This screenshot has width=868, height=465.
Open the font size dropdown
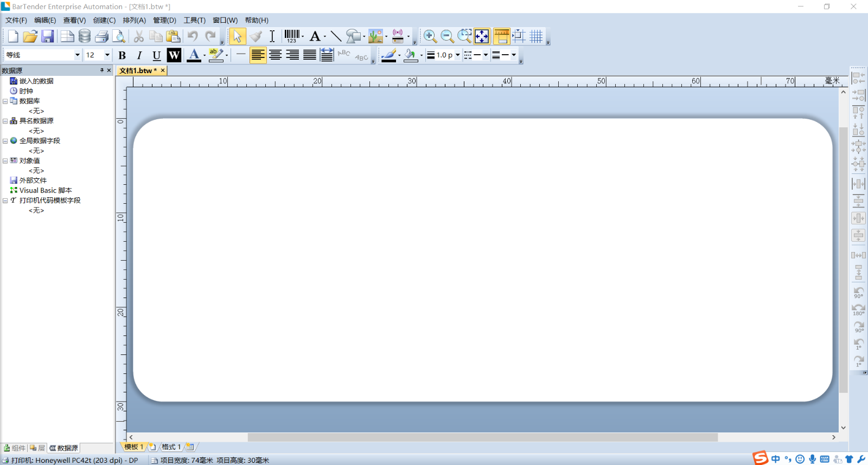107,55
